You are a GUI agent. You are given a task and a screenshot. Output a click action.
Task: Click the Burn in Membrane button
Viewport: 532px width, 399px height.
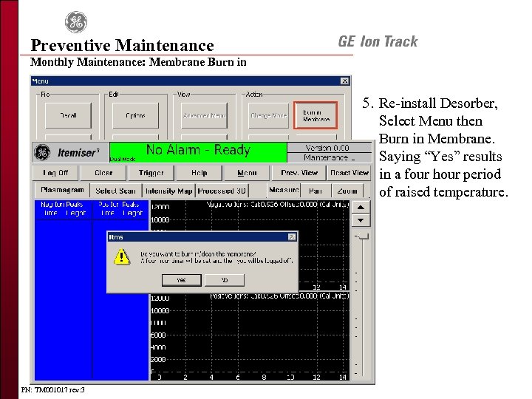(316, 115)
